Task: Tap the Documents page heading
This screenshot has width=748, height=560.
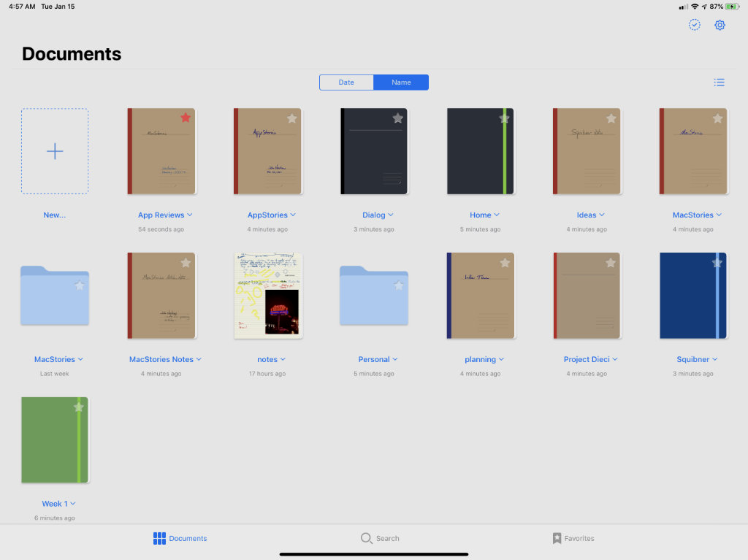Action: click(x=72, y=54)
